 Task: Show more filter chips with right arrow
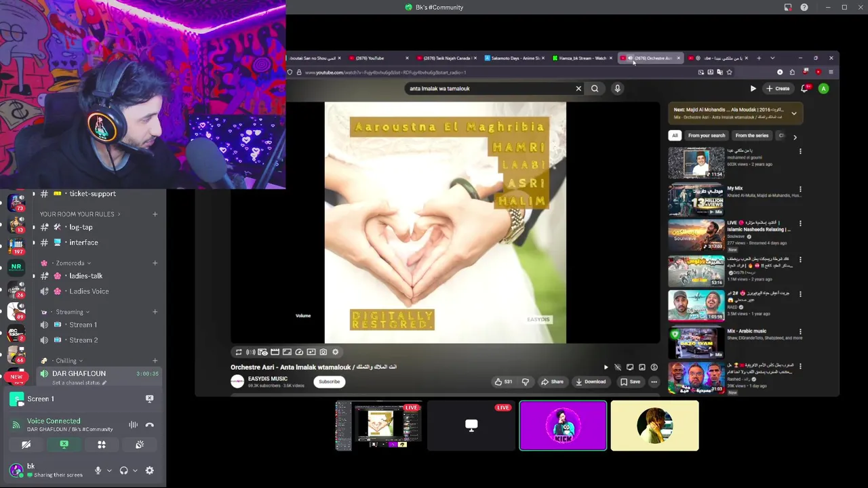pos(795,137)
